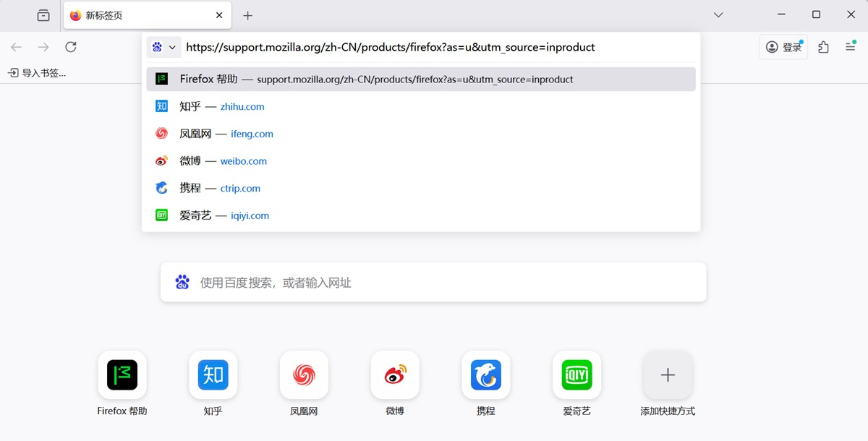Open the 知乎 shortcut tile
The image size is (868, 441).
pos(213,375)
